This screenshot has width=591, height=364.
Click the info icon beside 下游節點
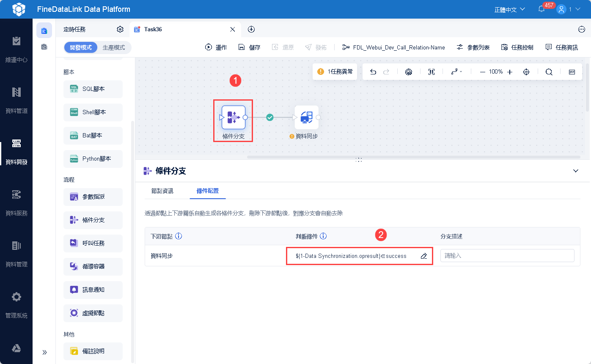[179, 236]
